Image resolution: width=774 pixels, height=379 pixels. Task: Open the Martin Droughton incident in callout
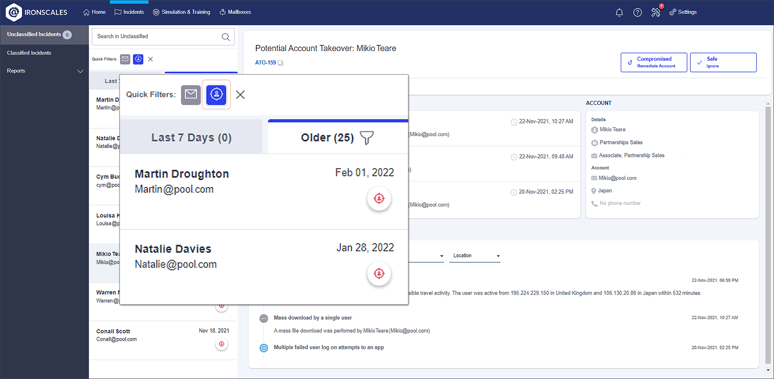coord(264,191)
